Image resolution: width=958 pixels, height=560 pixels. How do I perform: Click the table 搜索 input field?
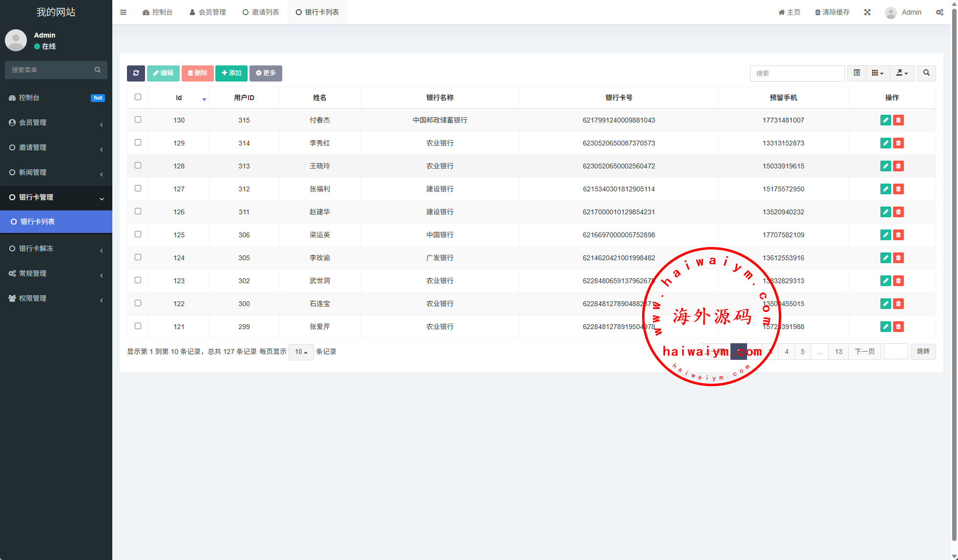tap(797, 73)
